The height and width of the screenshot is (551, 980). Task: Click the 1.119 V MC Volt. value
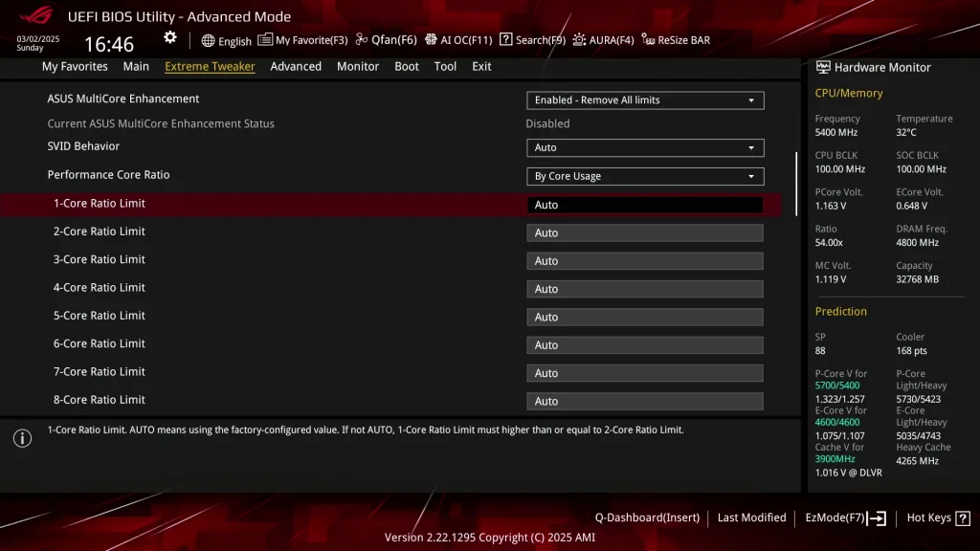click(831, 279)
